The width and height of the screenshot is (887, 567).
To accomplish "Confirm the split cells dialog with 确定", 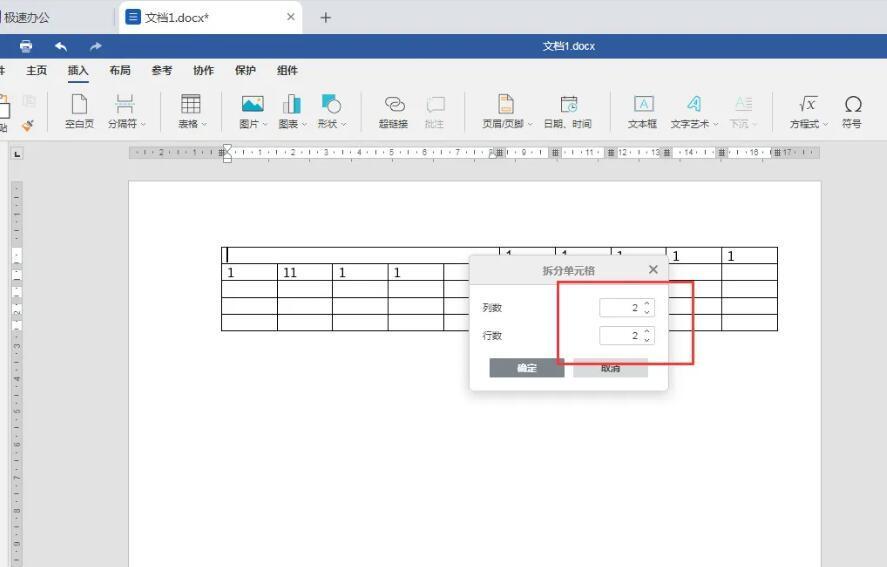I will 527,368.
